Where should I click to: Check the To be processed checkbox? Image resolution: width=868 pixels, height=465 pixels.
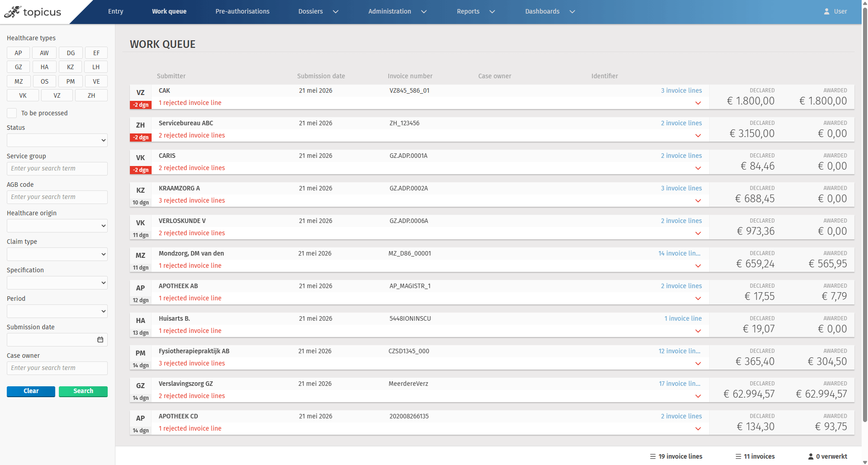coord(12,113)
